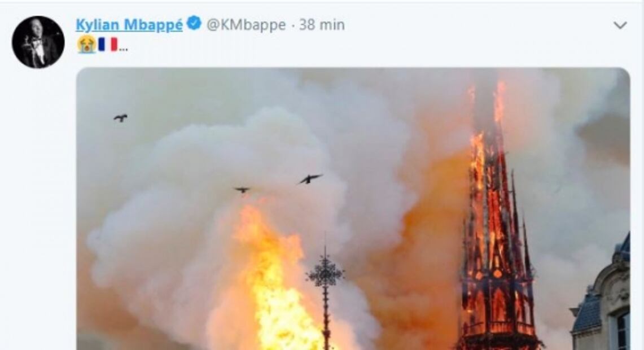Click the blank tweet area below the avatar
Screen dimensions: 644x350
pyautogui.click(x=38, y=205)
